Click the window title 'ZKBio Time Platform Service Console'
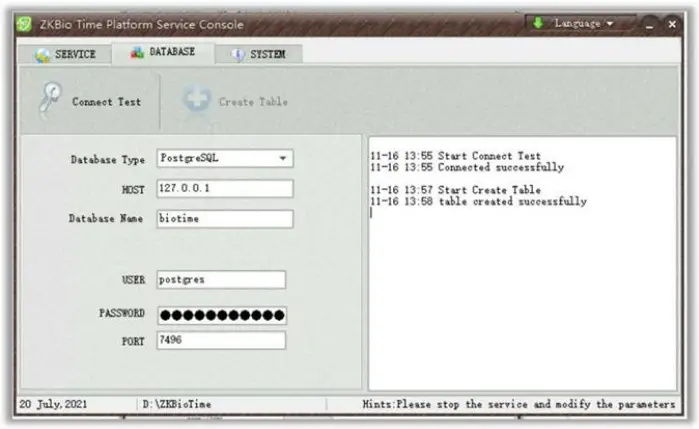This screenshot has width=699, height=429. tap(142, 25)
